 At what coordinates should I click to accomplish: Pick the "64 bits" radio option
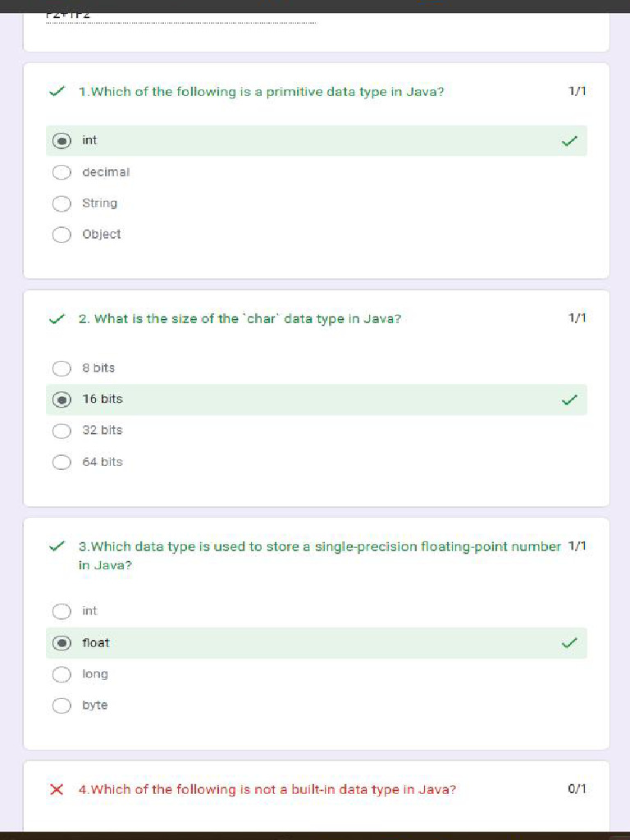[62, 462]
